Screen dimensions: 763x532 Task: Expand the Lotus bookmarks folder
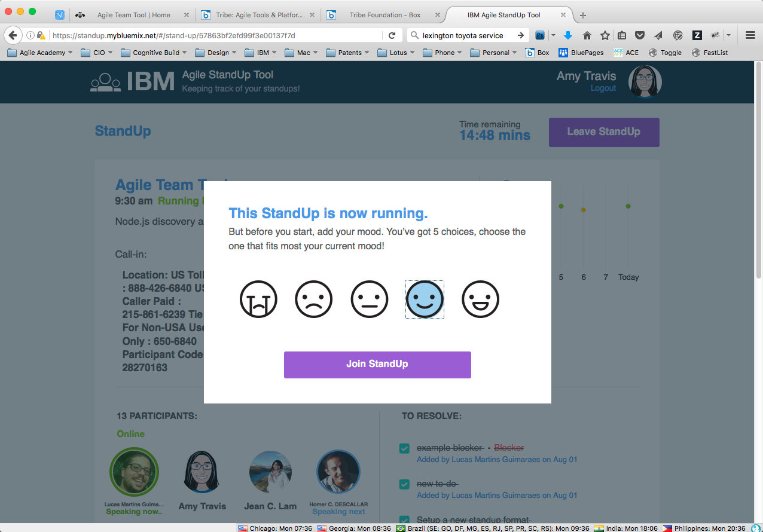[396, 53]
